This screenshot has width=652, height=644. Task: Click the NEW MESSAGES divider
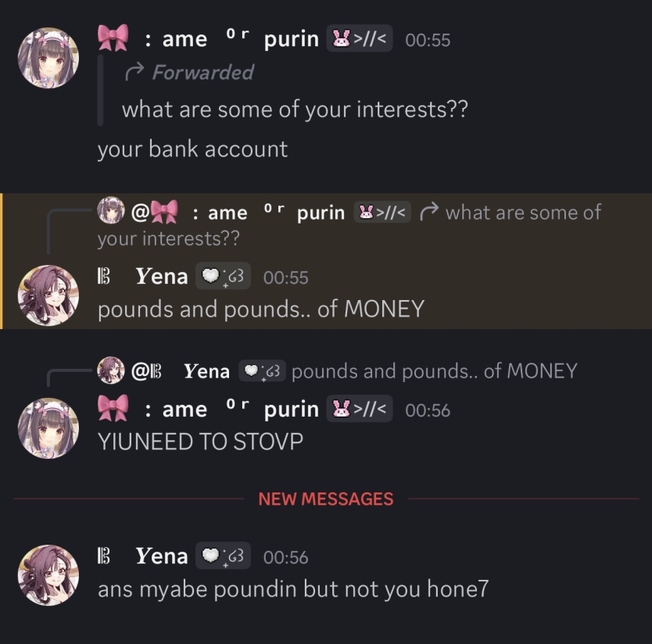tap(326, 499)
